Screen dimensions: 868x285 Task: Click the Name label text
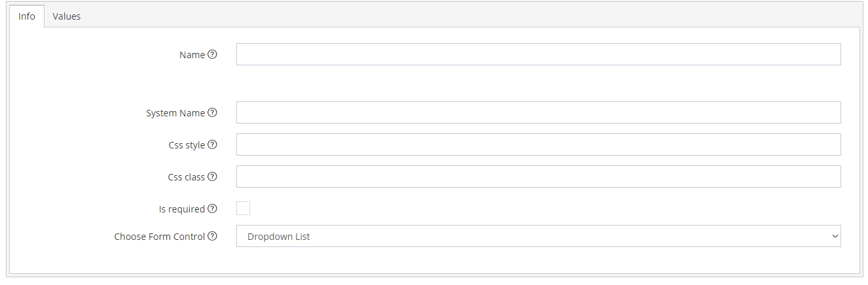coord(192,55)
